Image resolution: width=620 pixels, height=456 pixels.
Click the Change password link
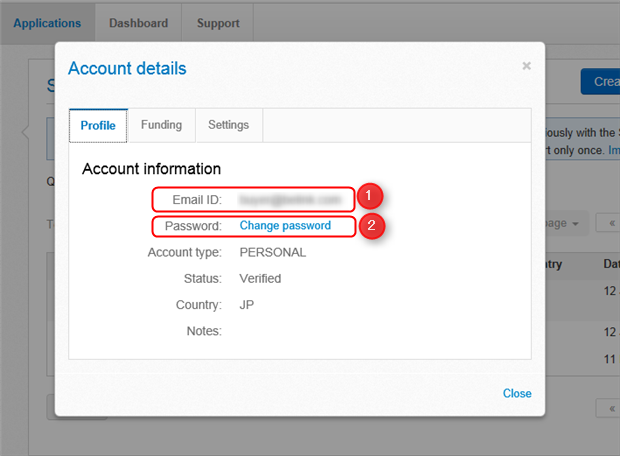285,225
